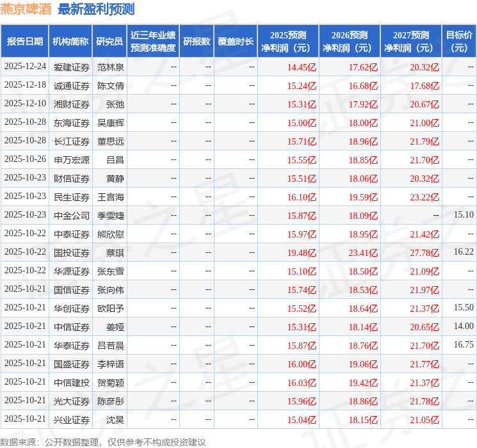Select the 兴业证券 institution cell

tap(72, 420)
